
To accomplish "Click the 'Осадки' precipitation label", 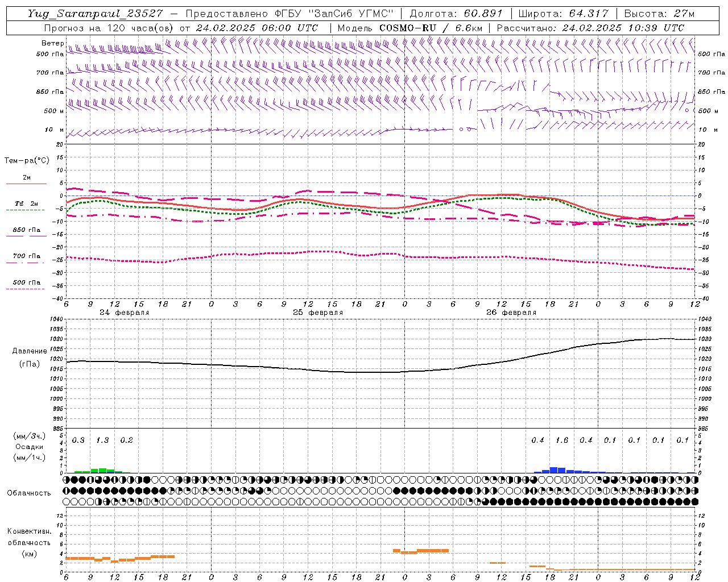I will coord(30,447).
